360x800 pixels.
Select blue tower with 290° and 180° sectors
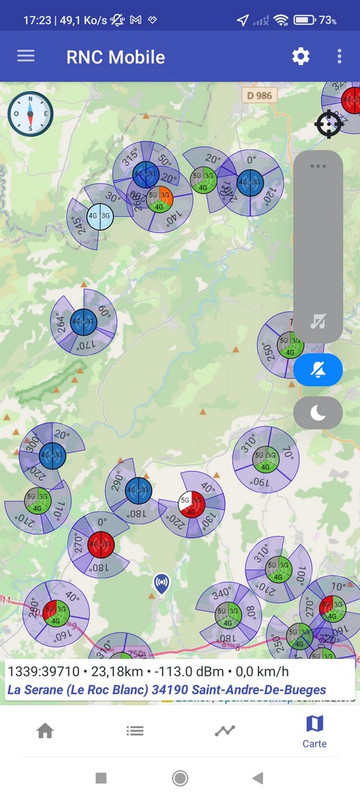pos(138,490)
